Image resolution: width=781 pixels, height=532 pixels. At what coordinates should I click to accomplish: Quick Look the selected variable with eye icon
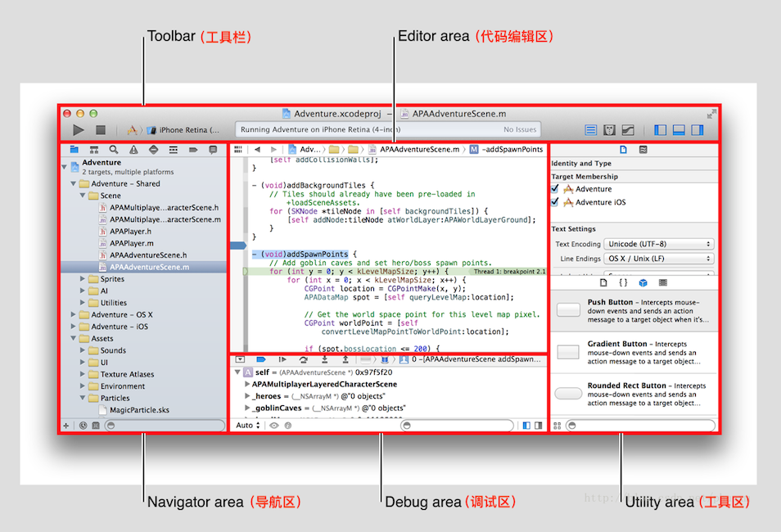pyautogui.click(x=274, y=426)
